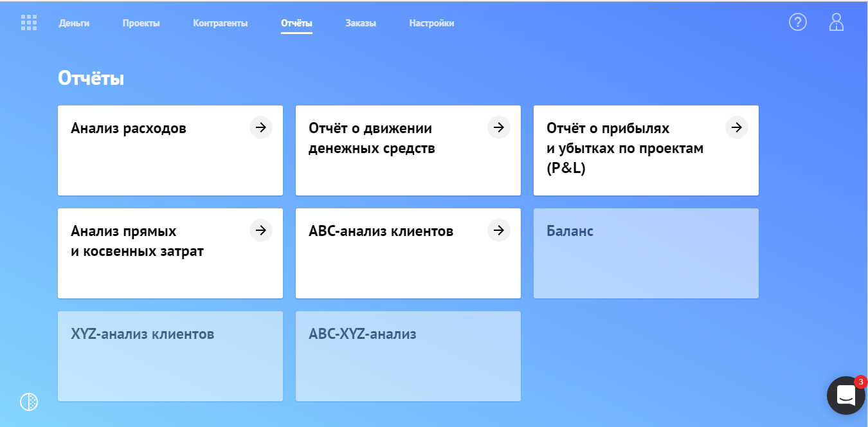The width and height of the screenshot is (868, 427).
Task: Click the Баланс report card
Action: 646,253
